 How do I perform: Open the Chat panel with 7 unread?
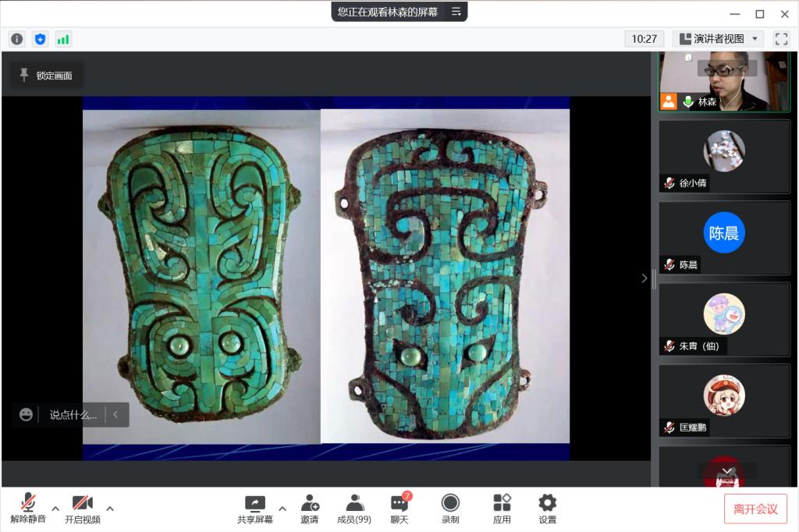pos(399,509)
